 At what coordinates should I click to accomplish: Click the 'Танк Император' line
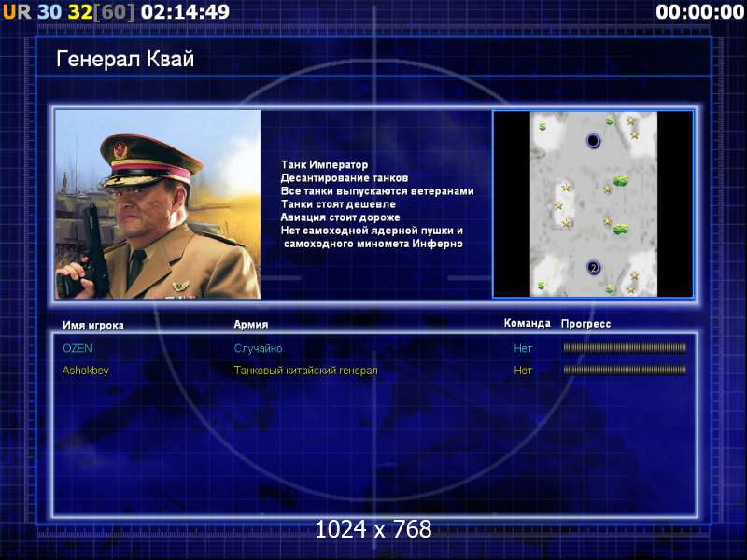point(324,165)
